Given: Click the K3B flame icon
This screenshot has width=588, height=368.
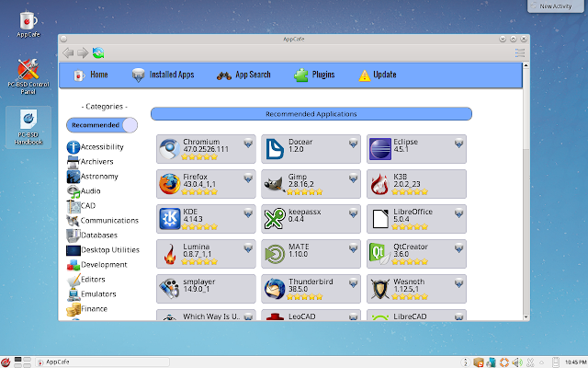Looking at the screenshot, I should coord(379,184).
